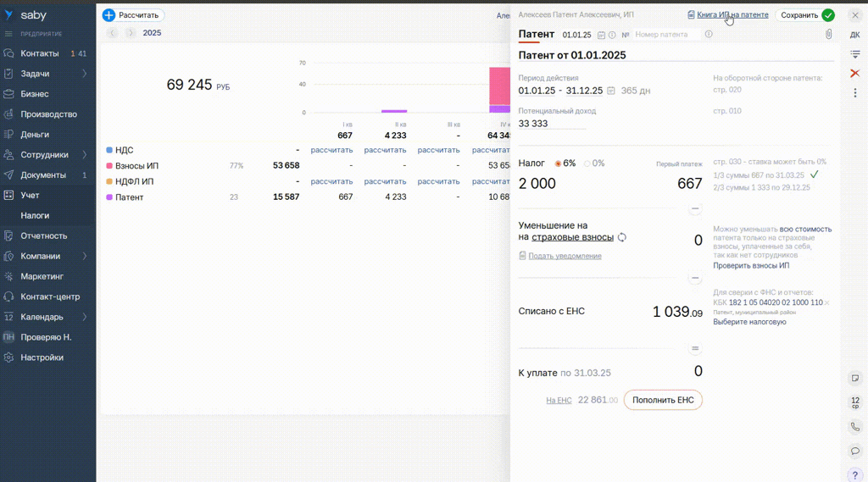This screenshot has height=482, width=868.
Task: Click the paperclip attachment icon
Action: click(x=828, y=35)
